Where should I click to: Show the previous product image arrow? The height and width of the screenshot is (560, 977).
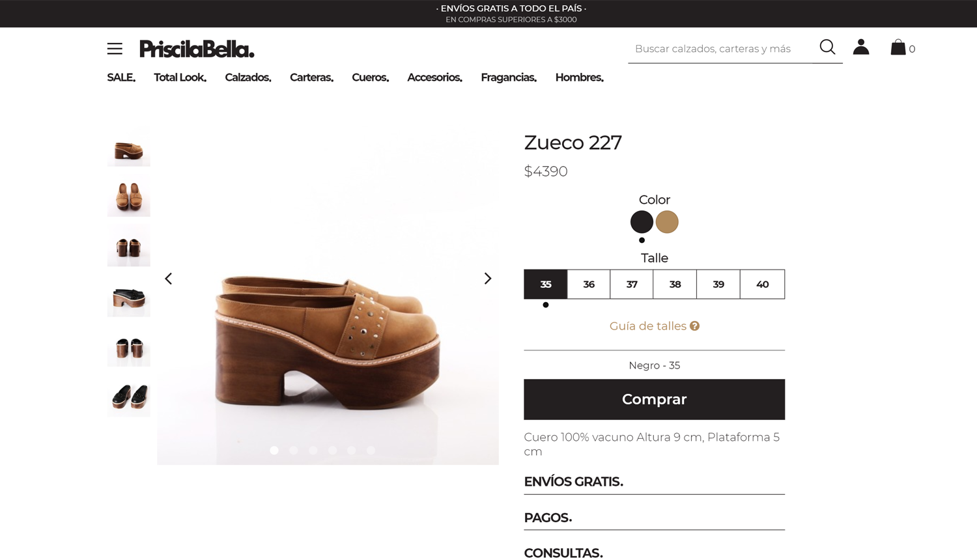coord(169,279)
